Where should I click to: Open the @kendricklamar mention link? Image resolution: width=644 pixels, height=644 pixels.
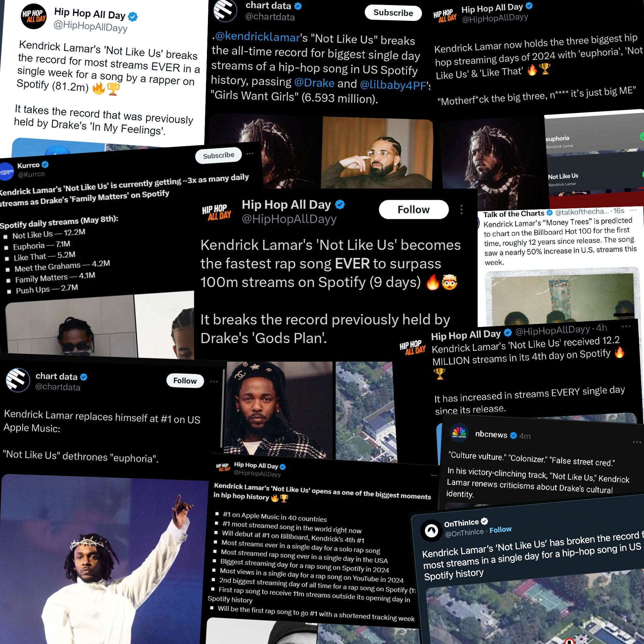click(x=257, y=37)
